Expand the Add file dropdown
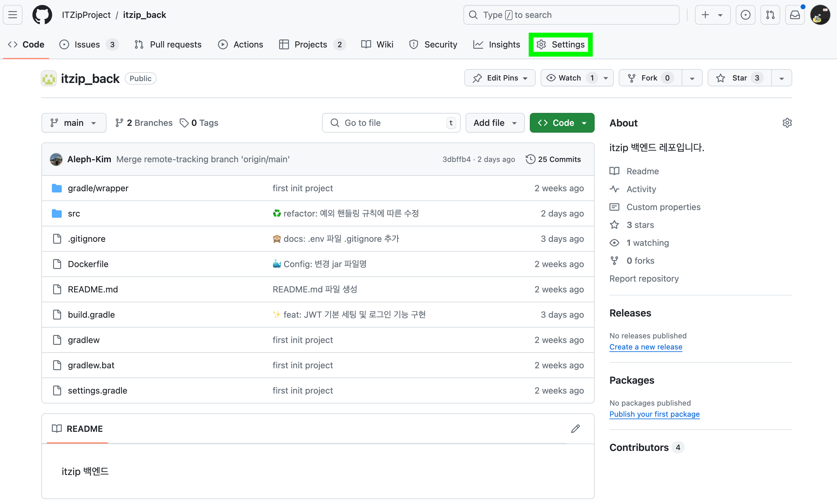Screen dimensions: 837x504 pos(495,122)
